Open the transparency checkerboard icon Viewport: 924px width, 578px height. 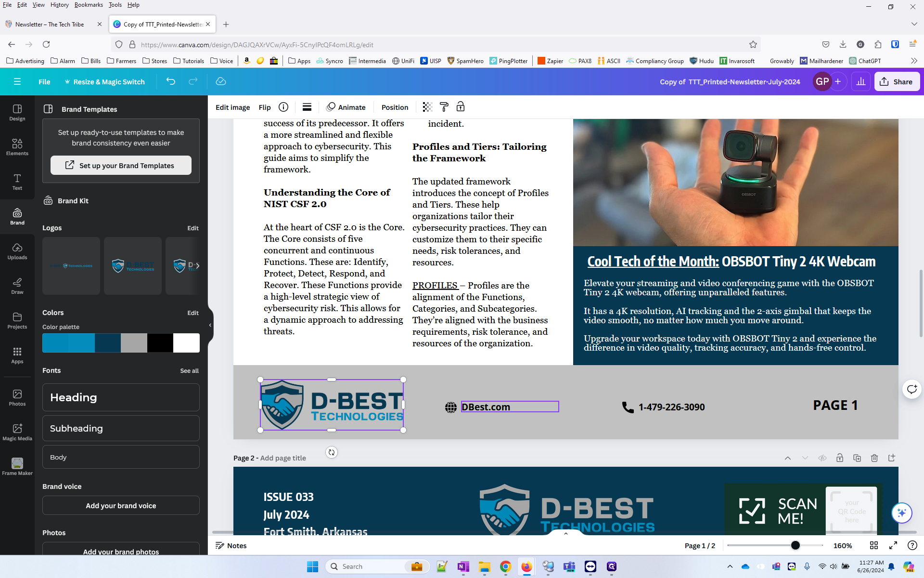point(427,107)
